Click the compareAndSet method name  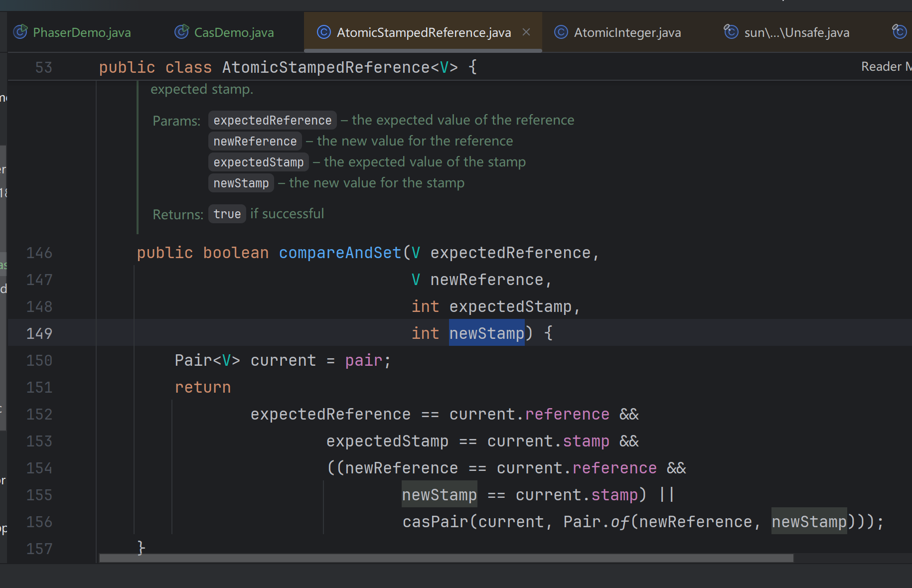[x=340, y=253]
